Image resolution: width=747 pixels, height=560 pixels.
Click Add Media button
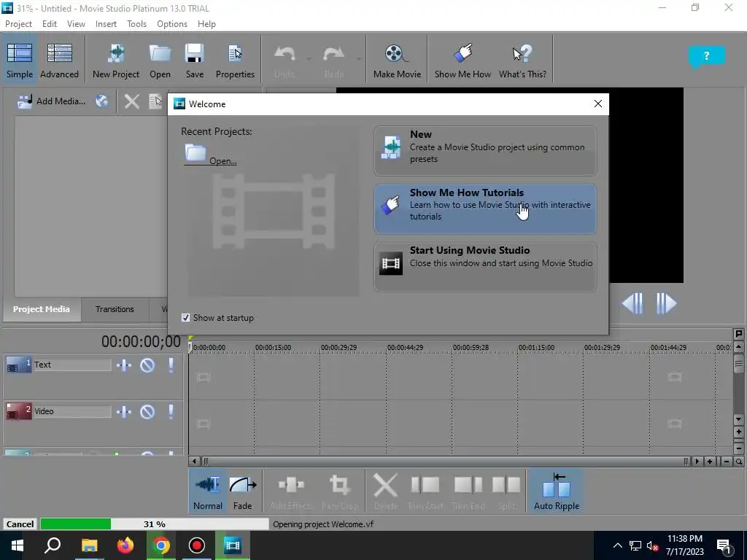pos(51,101)
